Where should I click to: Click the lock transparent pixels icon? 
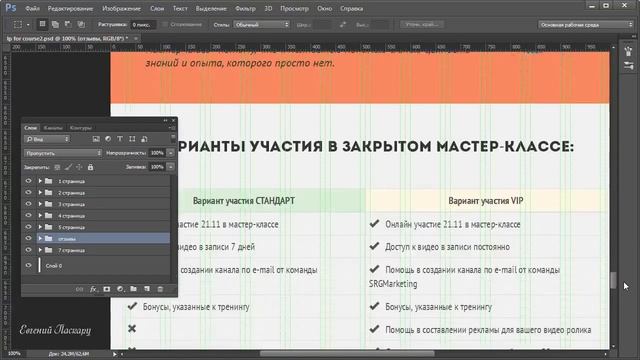(57, 167)
